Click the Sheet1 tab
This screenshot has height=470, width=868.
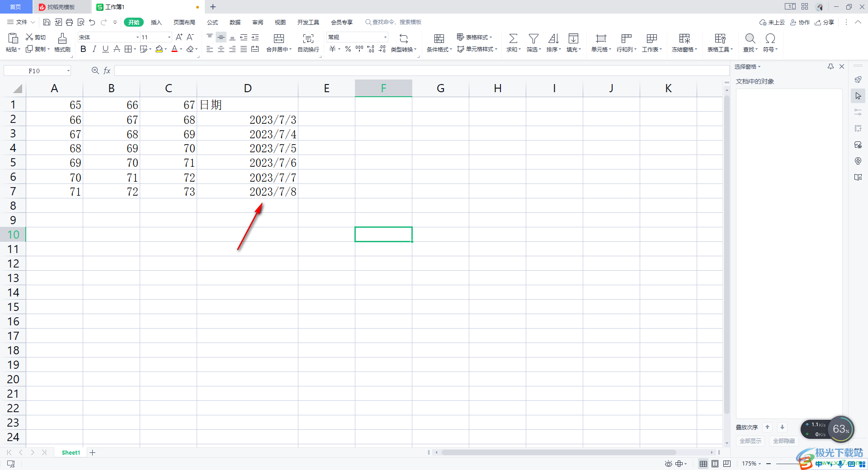pos(71,452)
